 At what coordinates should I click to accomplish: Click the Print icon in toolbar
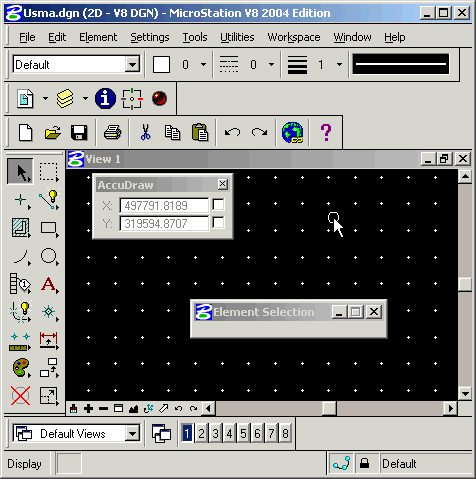(x=112, y=132)
